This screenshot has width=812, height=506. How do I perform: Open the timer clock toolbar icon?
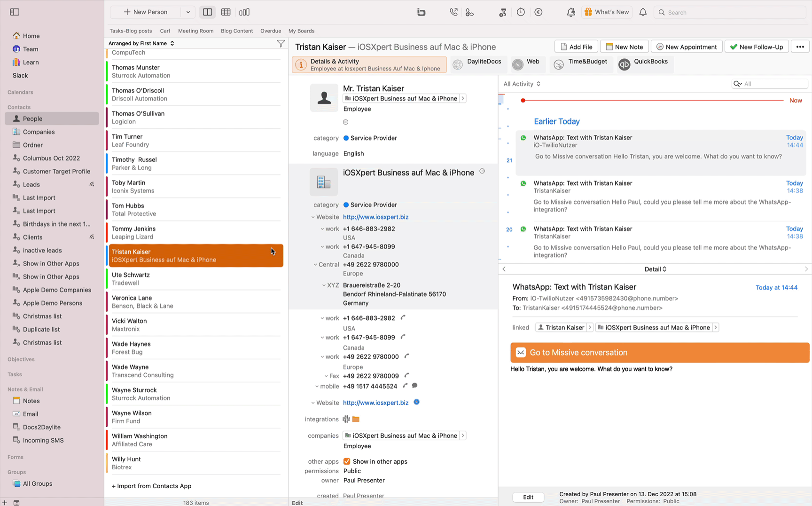point(521,12)
